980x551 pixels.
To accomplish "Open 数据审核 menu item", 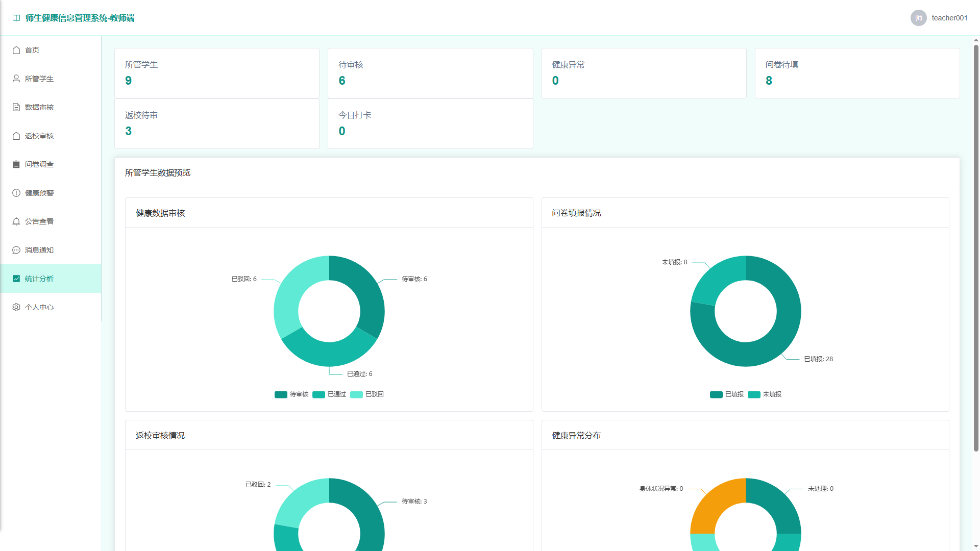I will pos(51,107).
